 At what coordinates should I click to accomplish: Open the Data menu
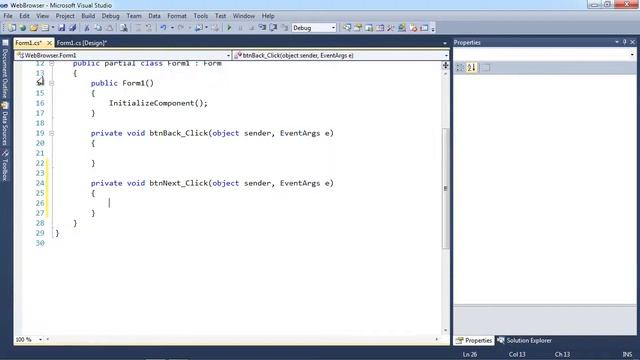coord(154,16)
